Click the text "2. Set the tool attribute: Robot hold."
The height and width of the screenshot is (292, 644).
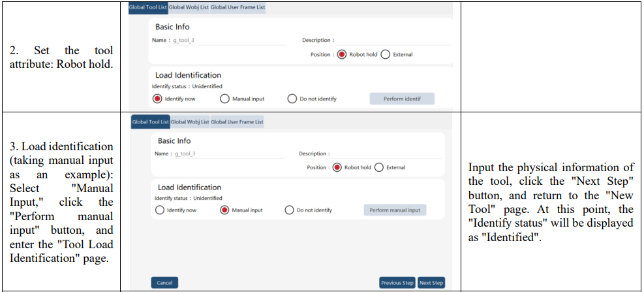[61, 57]
